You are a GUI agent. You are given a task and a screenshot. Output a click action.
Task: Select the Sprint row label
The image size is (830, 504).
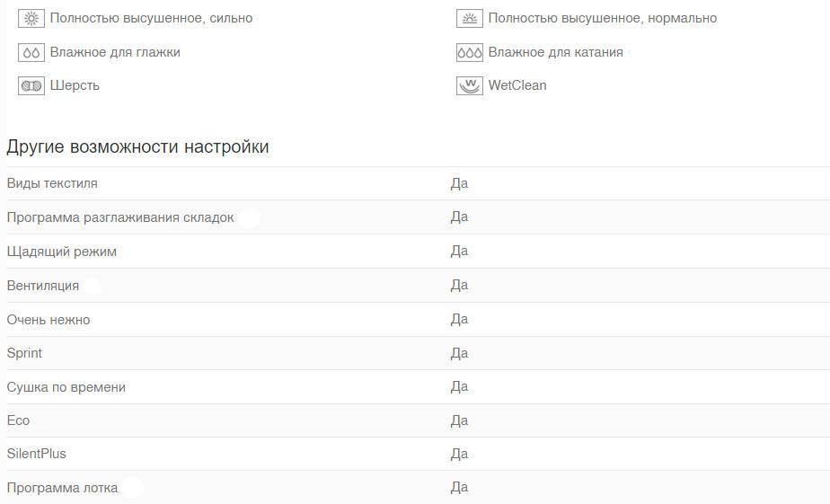coord(24,353)
